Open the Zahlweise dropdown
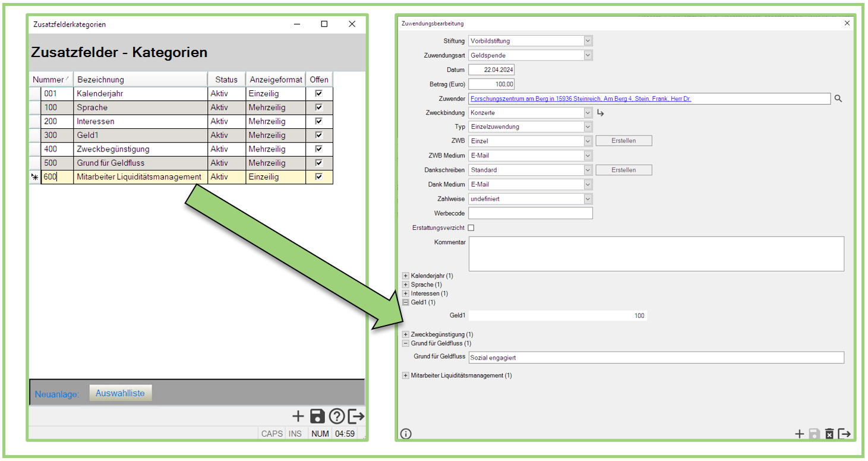868x461 pixels. click(588, 199)
